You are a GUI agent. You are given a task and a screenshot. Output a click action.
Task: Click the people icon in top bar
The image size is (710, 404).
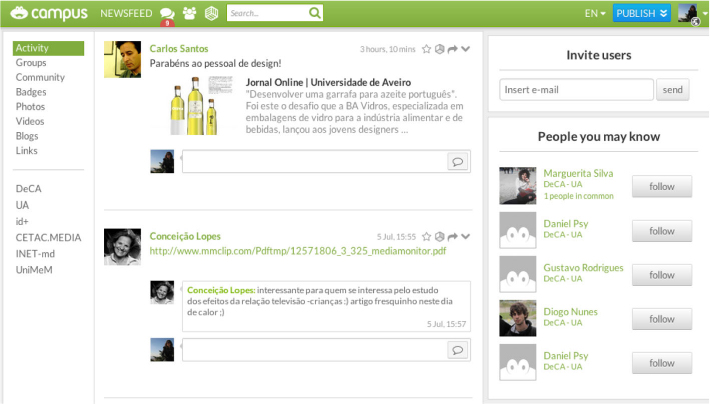pyautogui.click(x=189, y=13)
